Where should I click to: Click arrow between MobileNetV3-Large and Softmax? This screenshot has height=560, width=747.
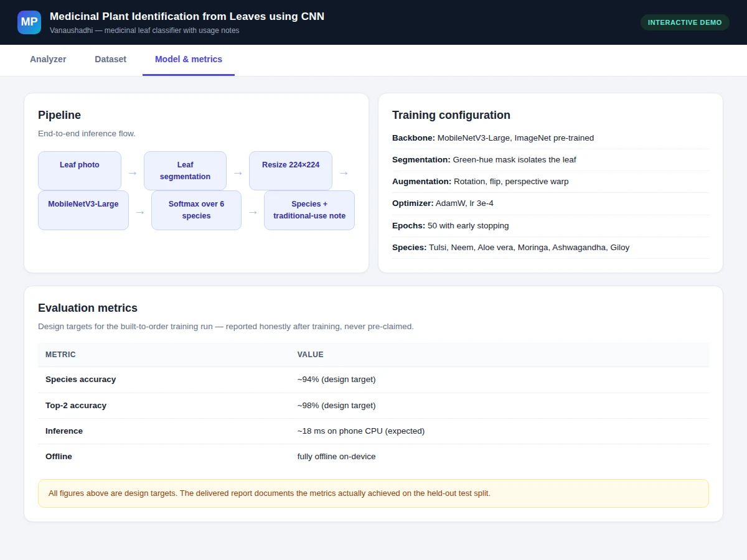click(140, 212)
